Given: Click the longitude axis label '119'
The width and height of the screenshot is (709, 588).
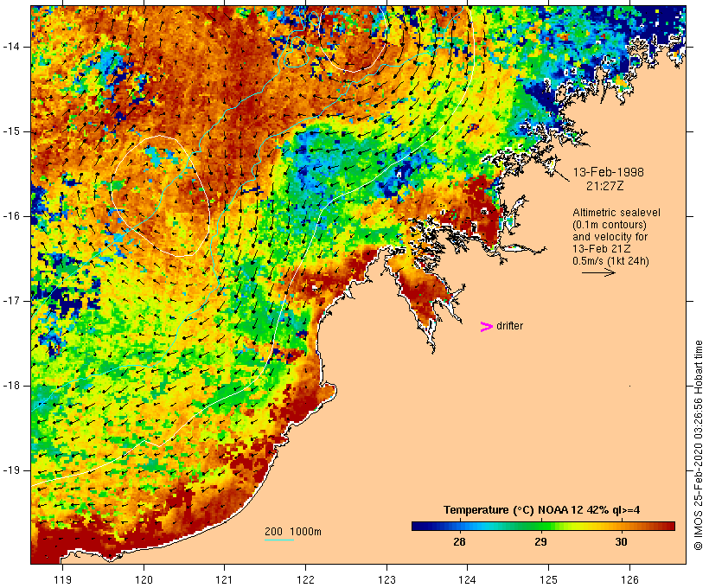Looking at the screenshot, I should click(x=62, y=580).
